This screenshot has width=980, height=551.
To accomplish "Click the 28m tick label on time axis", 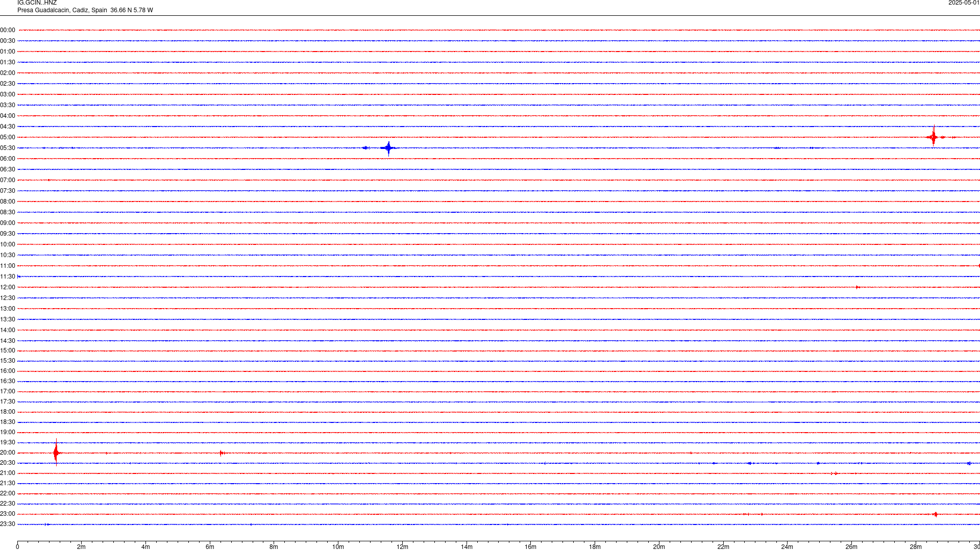I will (916, 547).
